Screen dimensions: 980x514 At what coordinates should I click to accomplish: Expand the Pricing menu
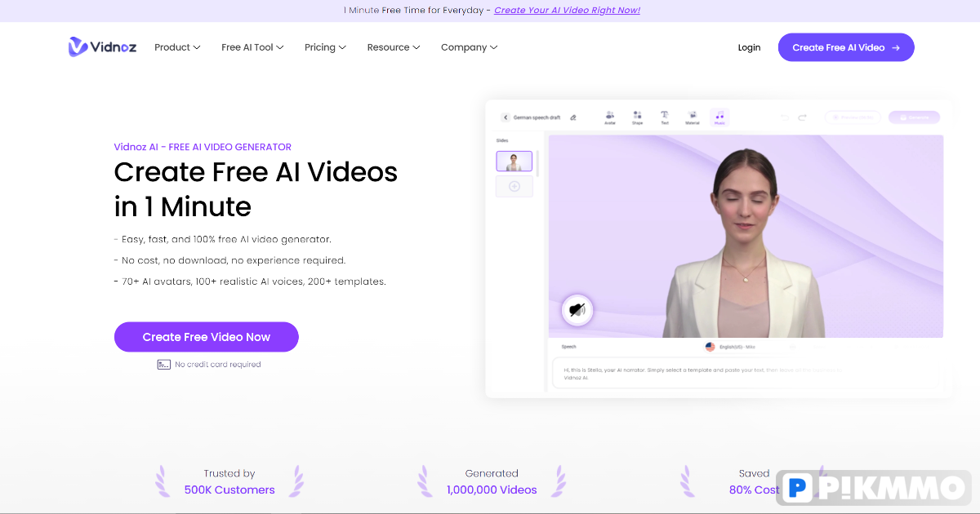pos(325,47)
